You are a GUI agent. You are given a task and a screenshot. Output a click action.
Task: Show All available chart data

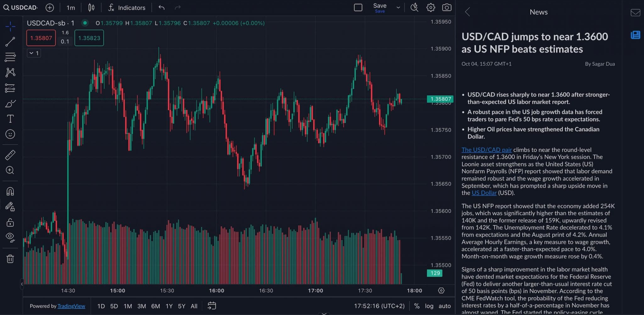pyautogui.click(x=194, y=306)
